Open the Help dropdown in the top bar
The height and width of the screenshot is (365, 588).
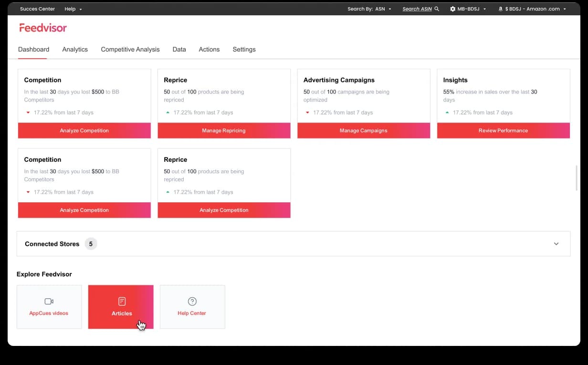click(73, 9)
